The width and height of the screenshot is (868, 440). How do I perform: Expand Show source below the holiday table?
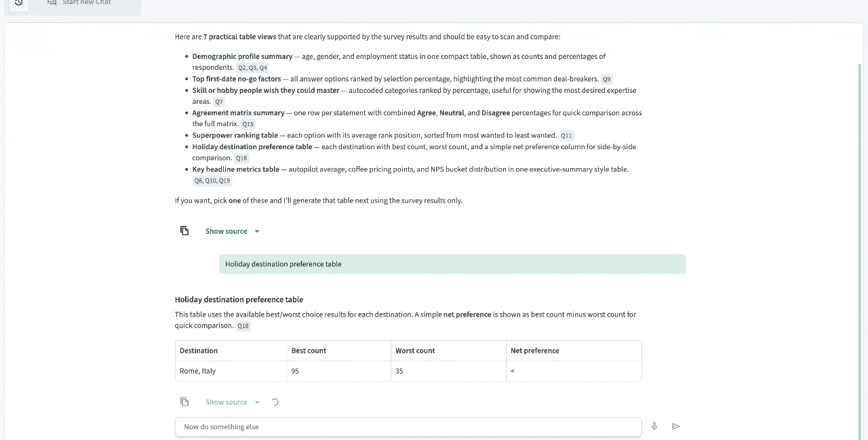226,401
